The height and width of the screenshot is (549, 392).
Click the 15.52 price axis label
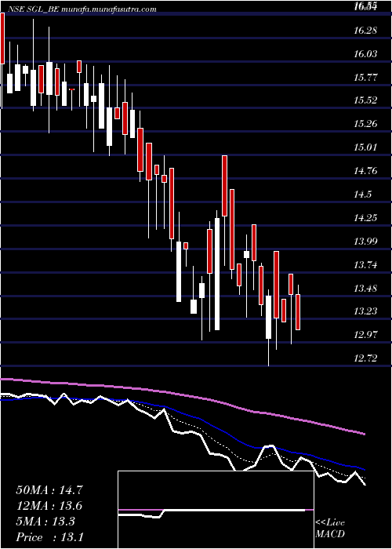coord(365,100)
